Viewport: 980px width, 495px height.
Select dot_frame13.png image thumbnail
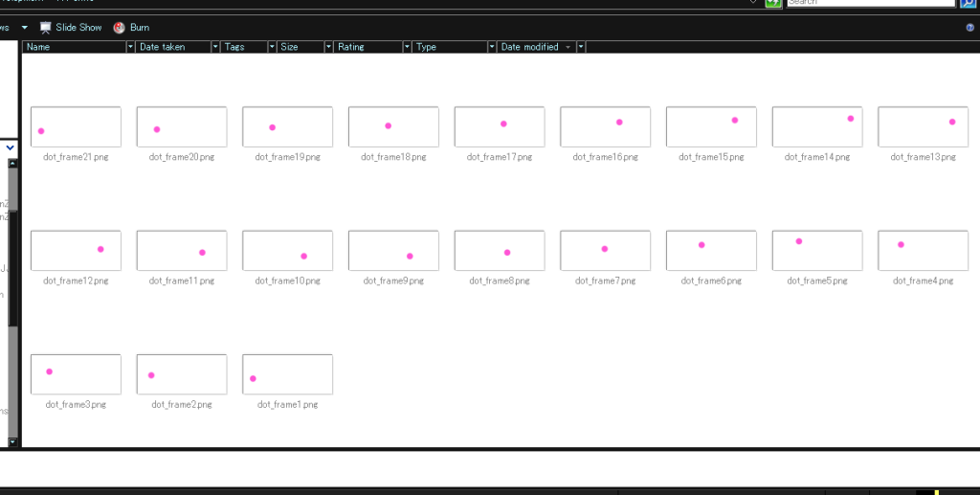(923, 127)
